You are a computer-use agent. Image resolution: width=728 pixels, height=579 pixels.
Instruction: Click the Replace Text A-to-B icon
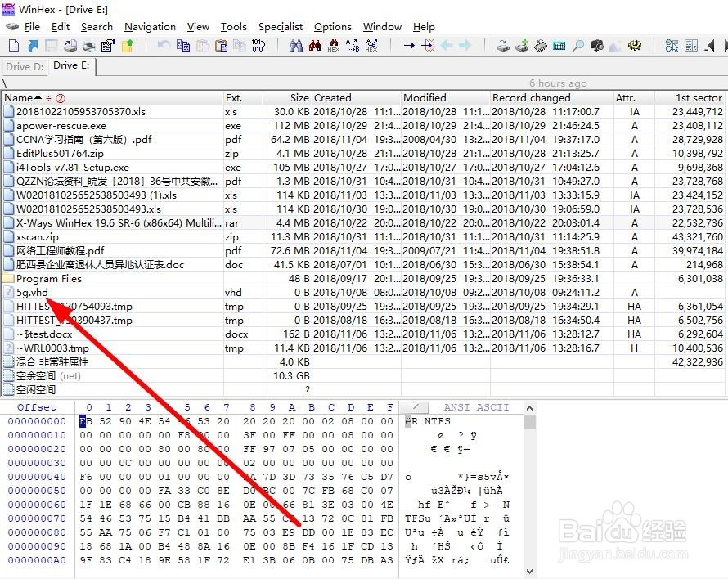[x=353, y=46]
